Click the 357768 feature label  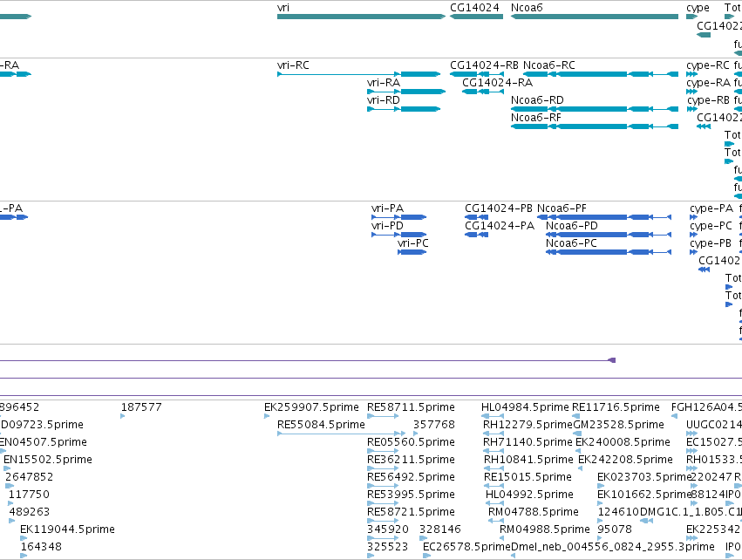coord(434,425)
